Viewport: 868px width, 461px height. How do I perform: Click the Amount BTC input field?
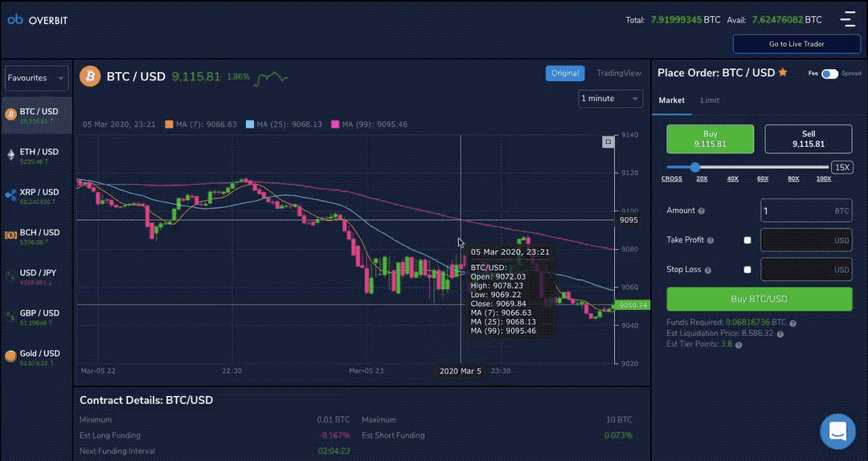[x=806, y=211]
